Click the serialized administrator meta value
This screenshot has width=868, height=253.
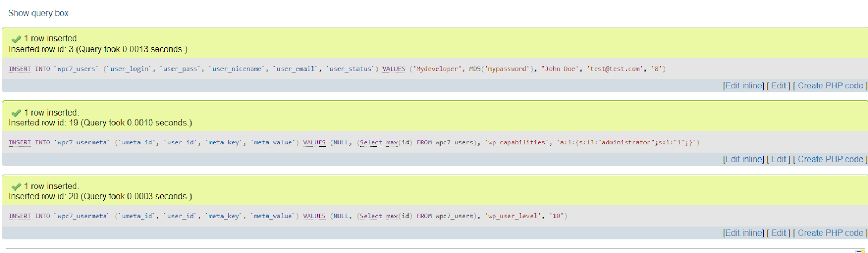click(x=626, y=142)
